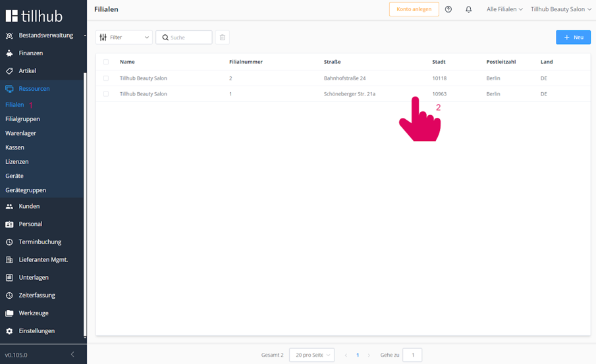Click the Lieferanten Mgmt. building icon
596x364 pixels.
tap(9, 260)
